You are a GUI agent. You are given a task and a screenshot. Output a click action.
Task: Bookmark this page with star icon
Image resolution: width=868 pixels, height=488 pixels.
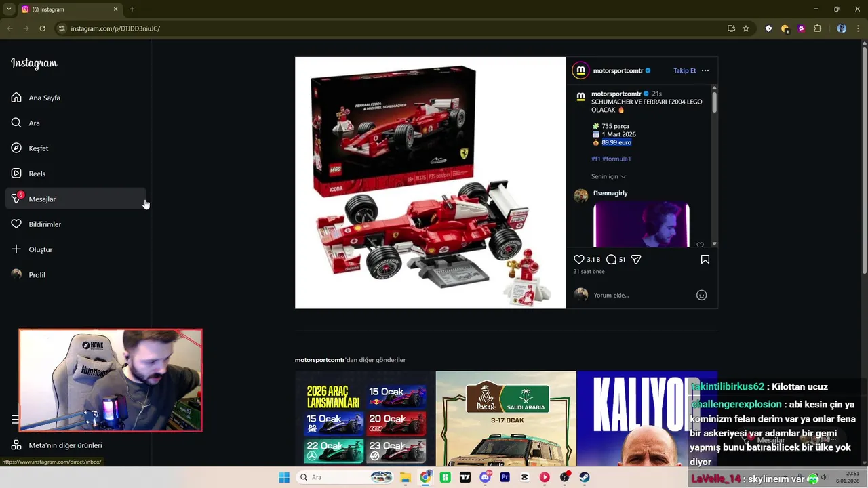(x=746, y=28)
